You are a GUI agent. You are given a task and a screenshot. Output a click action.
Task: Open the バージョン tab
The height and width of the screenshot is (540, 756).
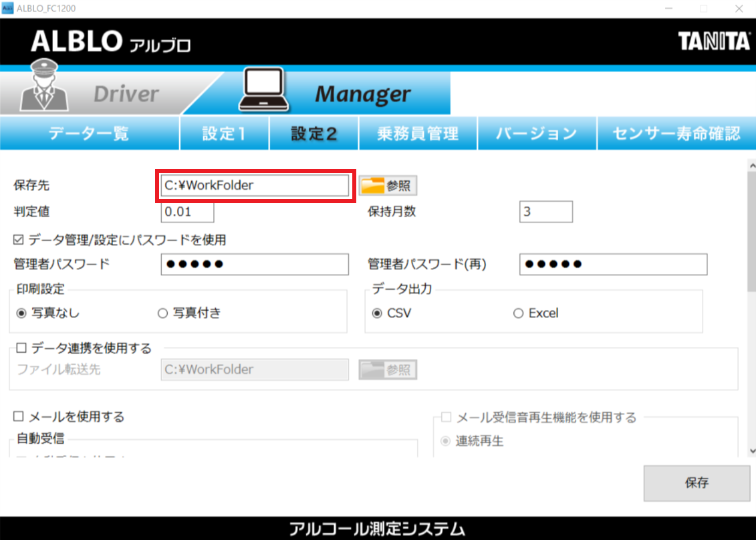(536, 133)
